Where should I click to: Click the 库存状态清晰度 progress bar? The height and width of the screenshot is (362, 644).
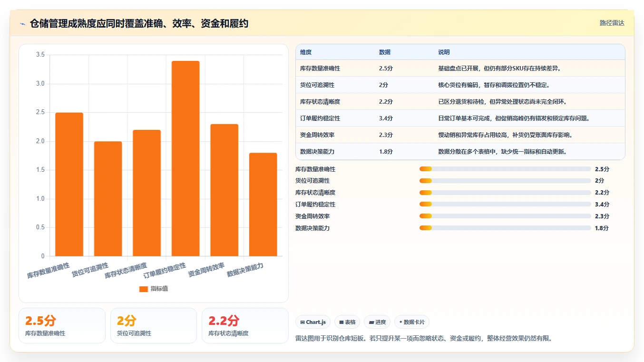505,193
